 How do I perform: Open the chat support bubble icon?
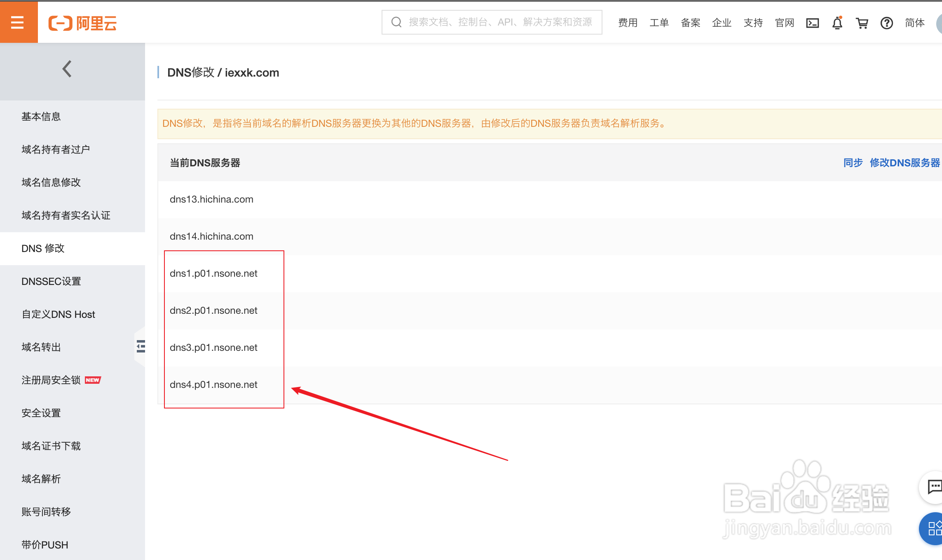coord(934,487)
